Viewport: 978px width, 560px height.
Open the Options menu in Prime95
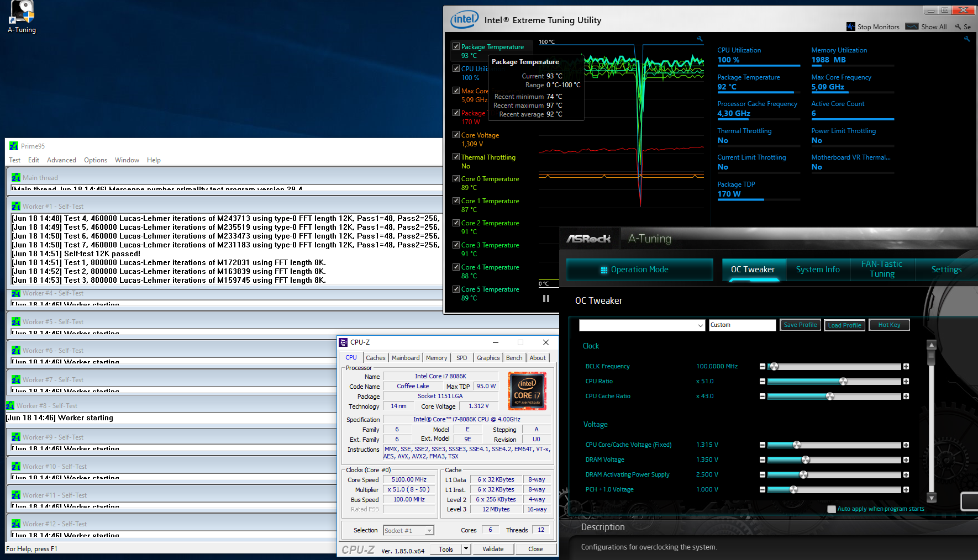[x=96, y=160]
